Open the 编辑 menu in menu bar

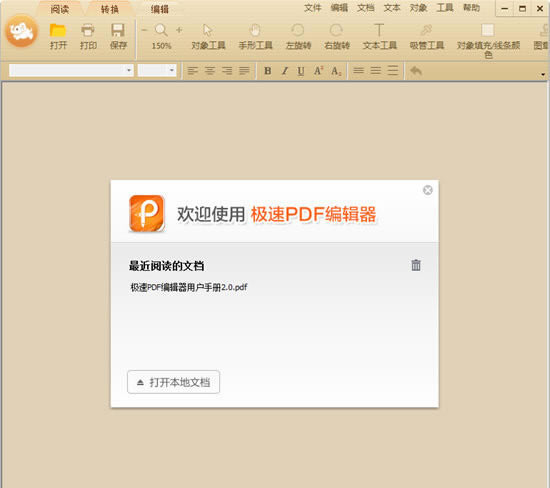point(339,8)
